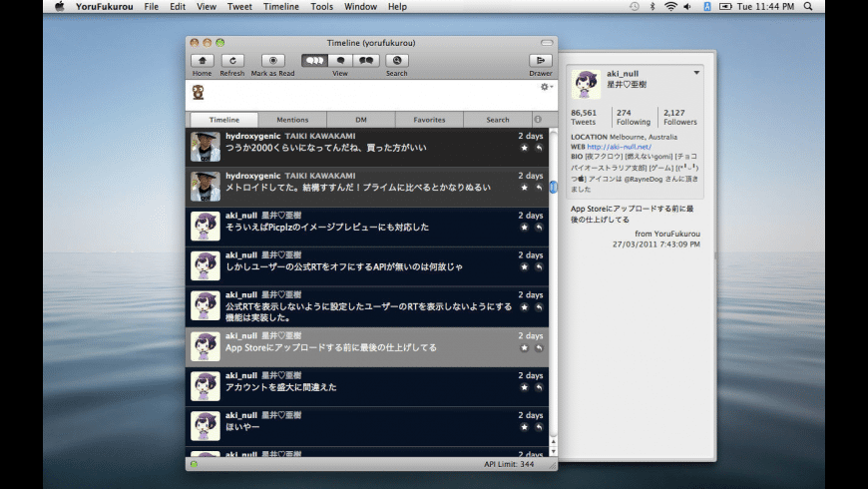The height and width of the screenshot is (489, 868).
Task: Click the green connection status indicator
Action: point(194,464)
